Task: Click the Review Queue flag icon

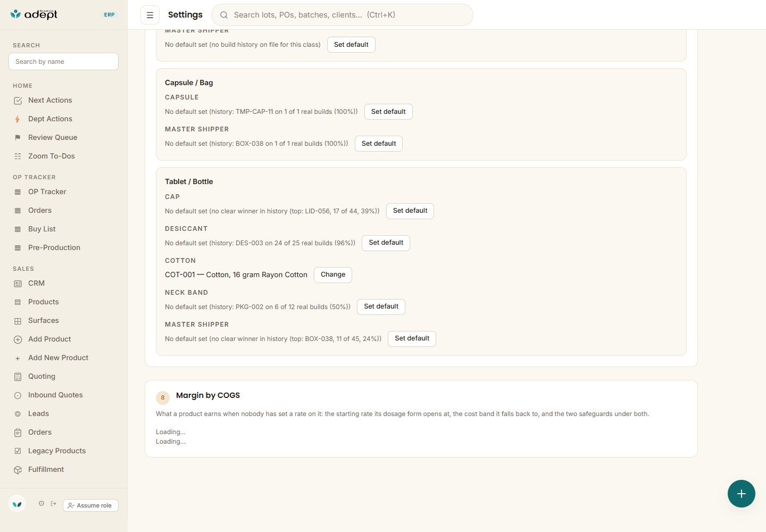Action: [x=18, y=138]
